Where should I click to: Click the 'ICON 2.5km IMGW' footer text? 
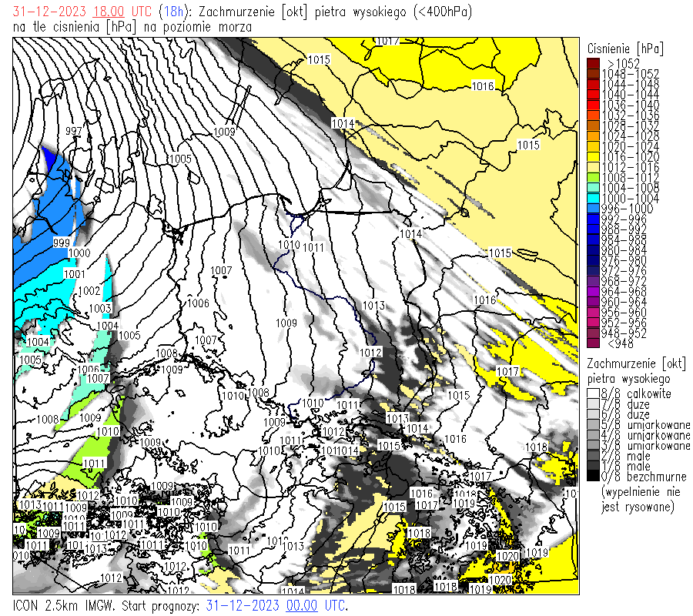click(x=64, y=605)
